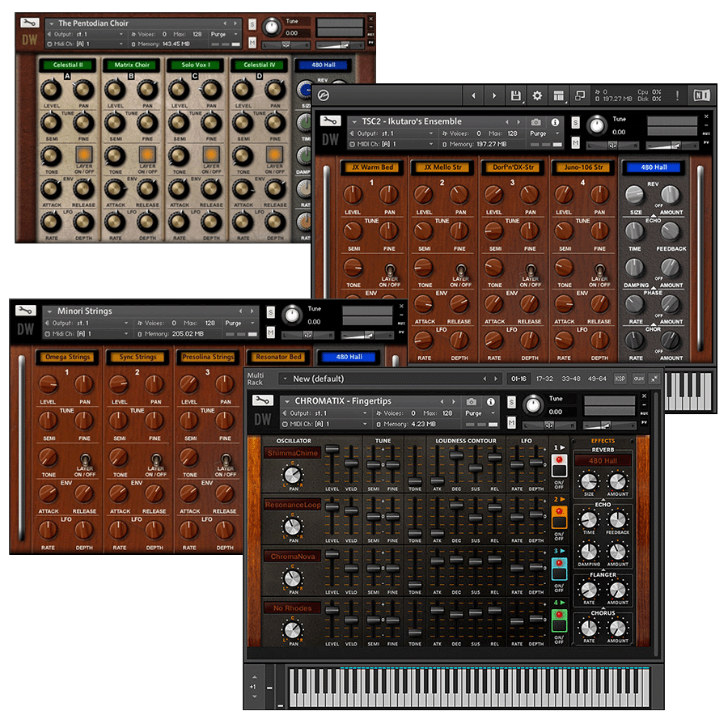
Task: Click info icon in CHROMATIX header
Action: click(491, 401)
